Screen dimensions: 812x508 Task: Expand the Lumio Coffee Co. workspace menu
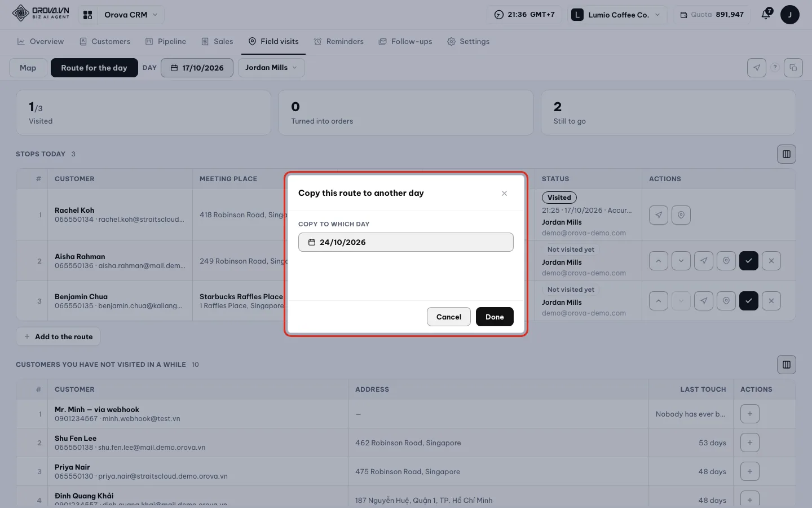[618, 15]
